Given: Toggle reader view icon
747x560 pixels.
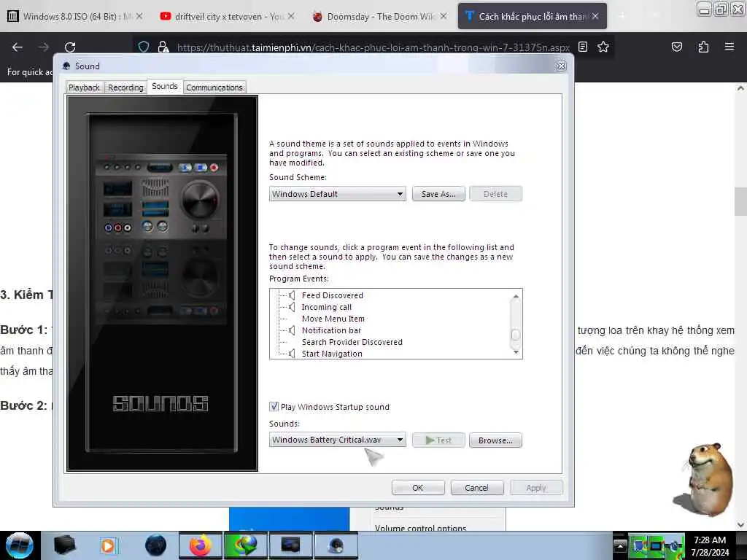Looking at the screenshot, I should coord(583,47).
